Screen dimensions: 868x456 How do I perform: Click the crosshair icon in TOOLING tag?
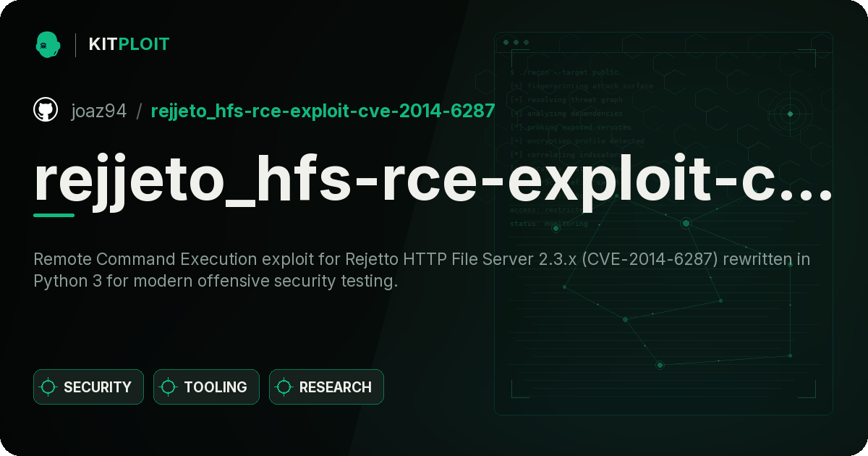click(169, 387)
